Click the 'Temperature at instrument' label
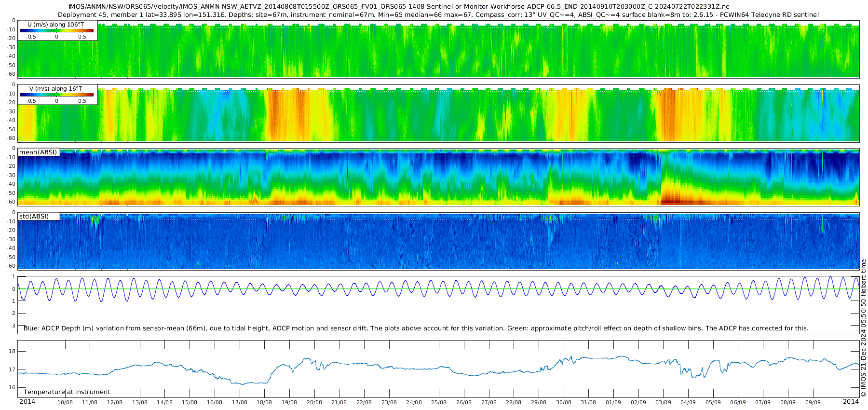868x410 pixels. coord(67,392)
